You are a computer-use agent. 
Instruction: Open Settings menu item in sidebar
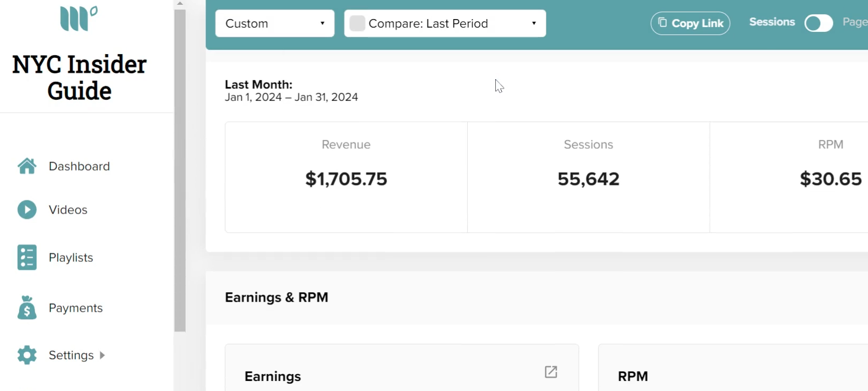tap(71, 355)
